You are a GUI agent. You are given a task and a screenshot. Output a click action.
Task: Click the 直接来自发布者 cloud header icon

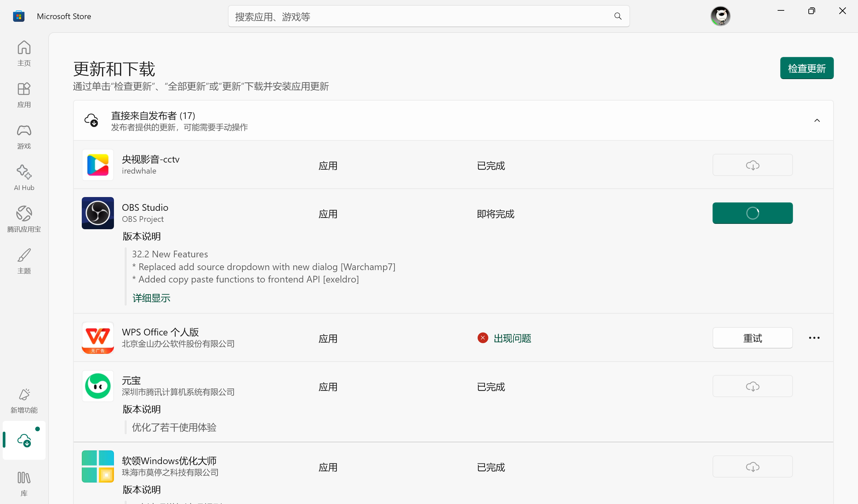pyautogui.click(x=91, y=120)
